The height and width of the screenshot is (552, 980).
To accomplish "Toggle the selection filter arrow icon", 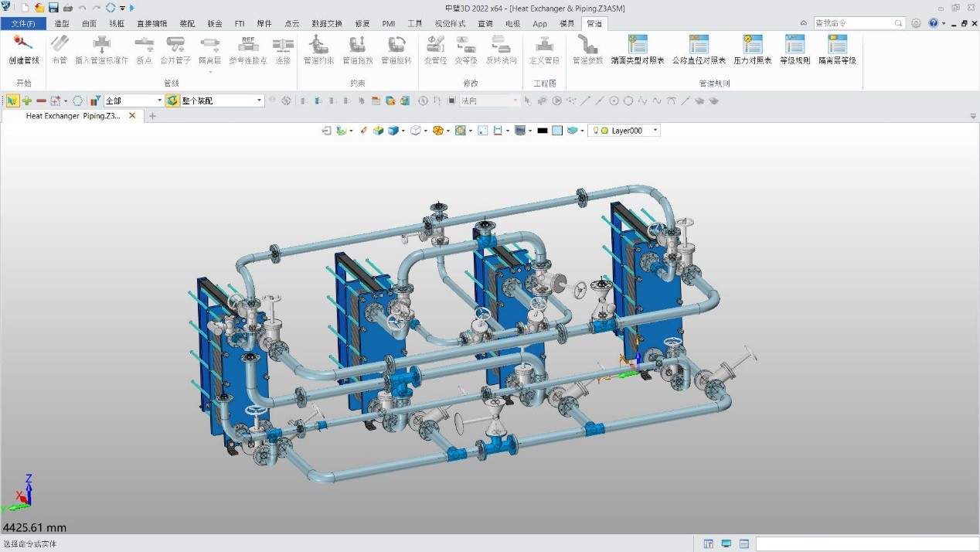I will 12,100.
